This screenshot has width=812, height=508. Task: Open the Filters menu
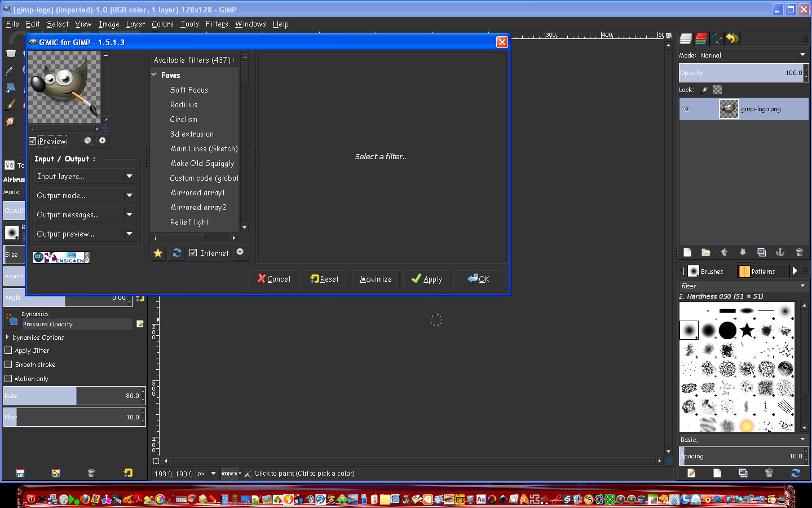217,24
